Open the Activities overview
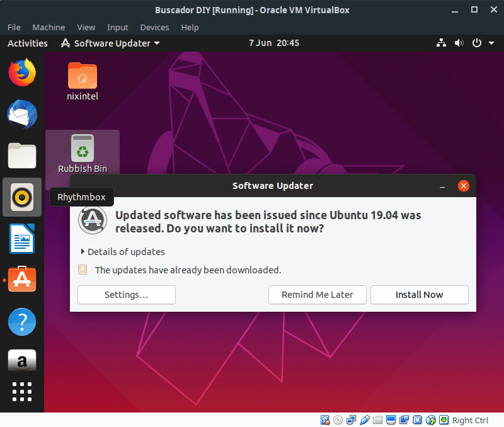This screenshot has width=504, height=427. [x=27, y=43]
